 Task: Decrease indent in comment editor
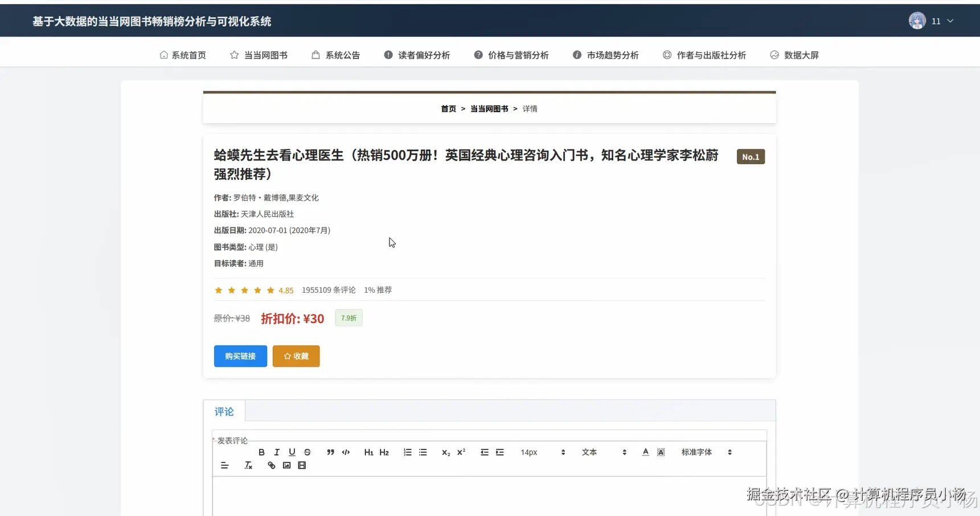(x=485, y=452)
